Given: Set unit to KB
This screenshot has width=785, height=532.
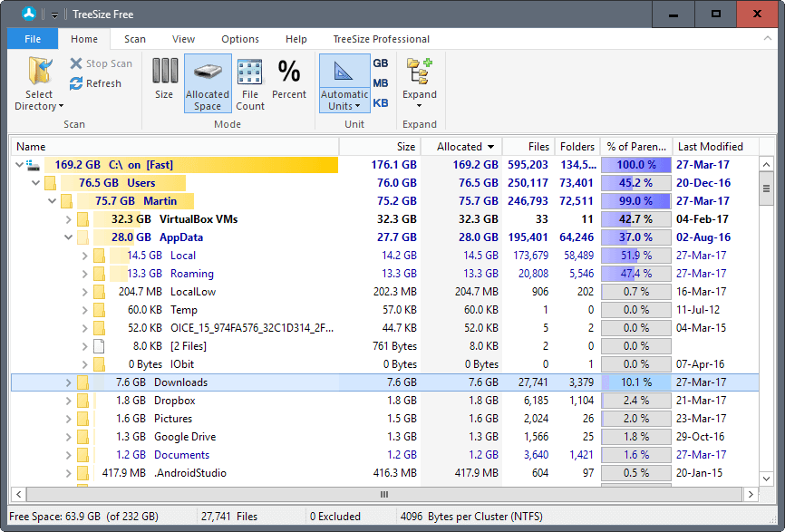Looking at the screenshot, I should [381, 103].
